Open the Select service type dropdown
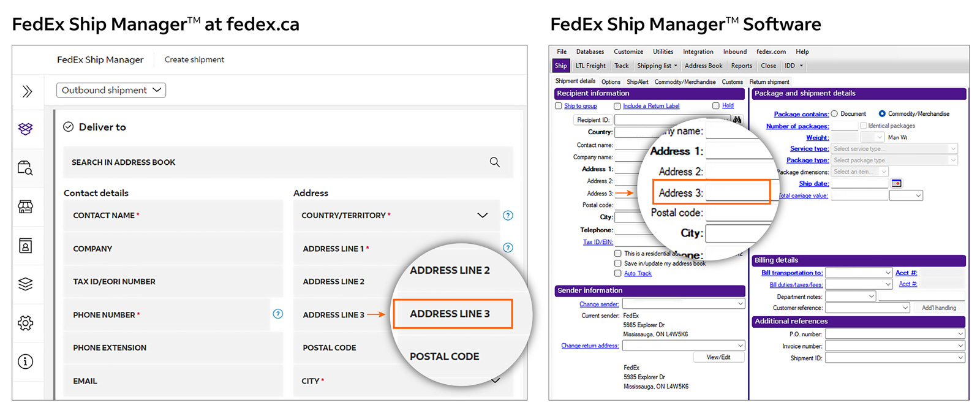Viewport: 980px width, 416px height. click(894, 149)
